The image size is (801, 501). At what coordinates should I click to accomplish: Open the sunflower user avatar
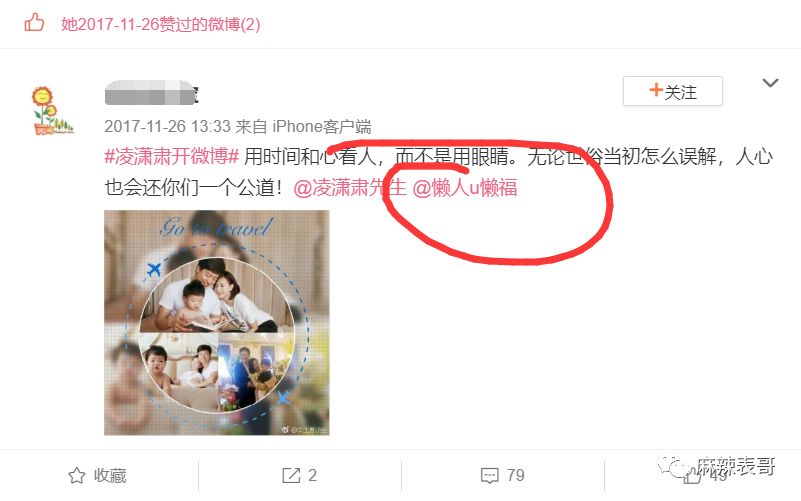[x=53, y=111]
